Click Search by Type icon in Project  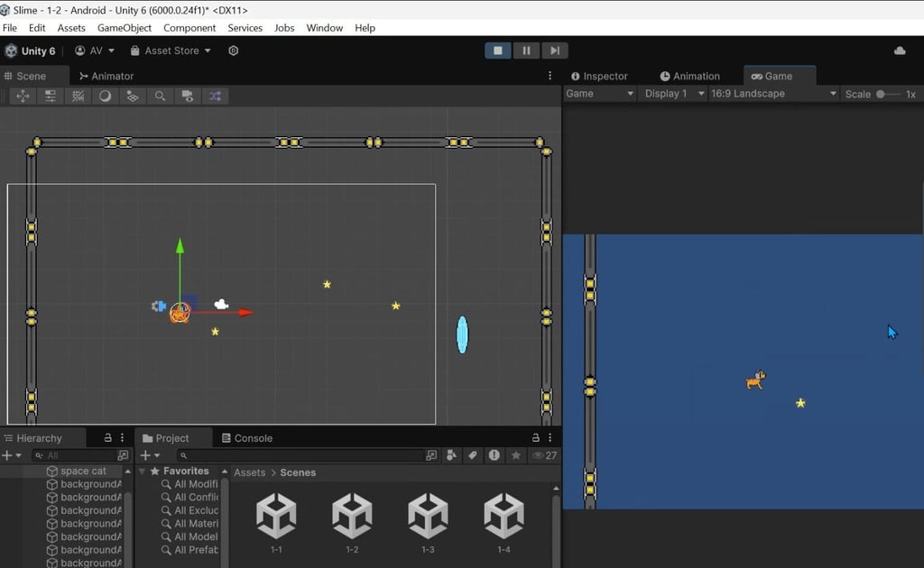pyautogui.click(x=451, y=455)
